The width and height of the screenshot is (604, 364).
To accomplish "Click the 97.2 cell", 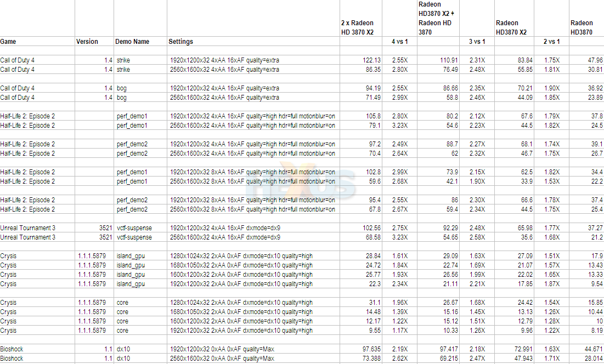I will tap(360, 144).
